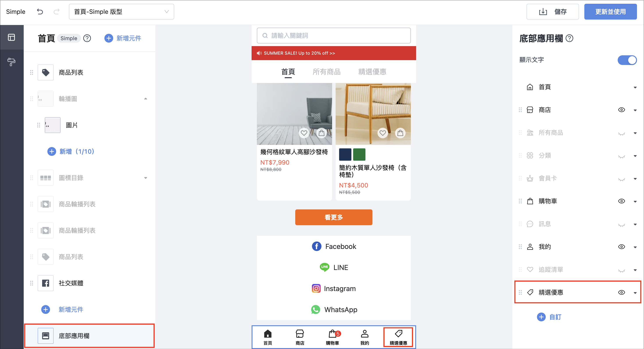The image size is (644, 349).
Task: Click cart bag icon on 簡約木質單人沙發椅
Action: pyautogui.click(x=400, y=133)
